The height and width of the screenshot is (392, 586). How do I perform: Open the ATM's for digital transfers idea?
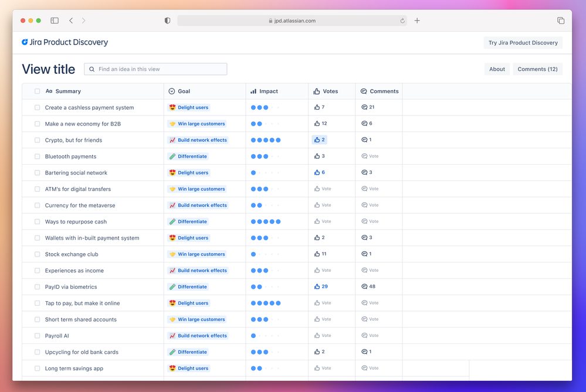pyautogui.click(x=78, y=189)
